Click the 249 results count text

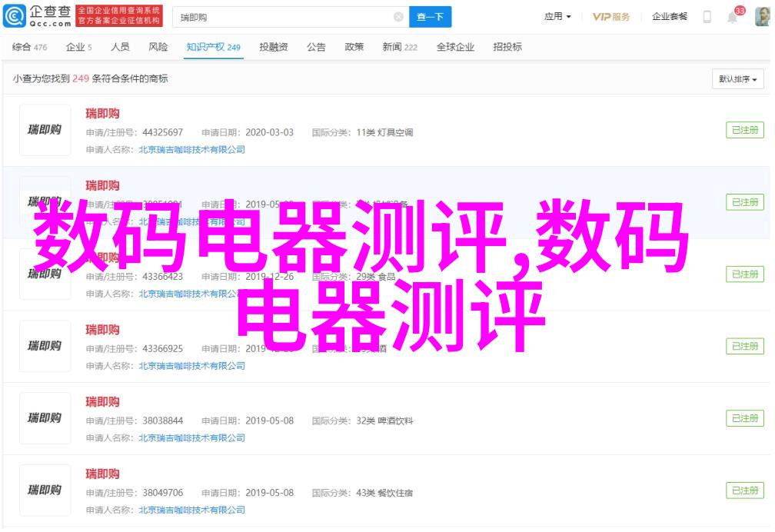[x=81, y=78]
